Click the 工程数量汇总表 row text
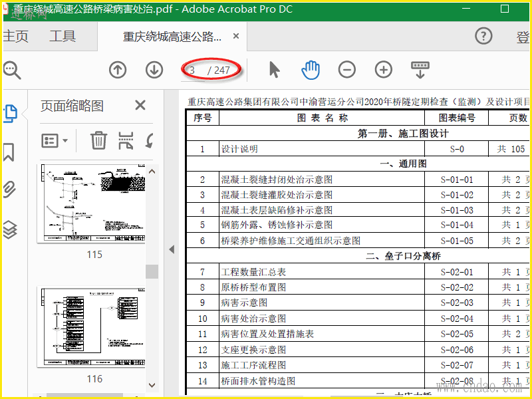The height and width of the screenshot is (399, 532). pos(253,272)
